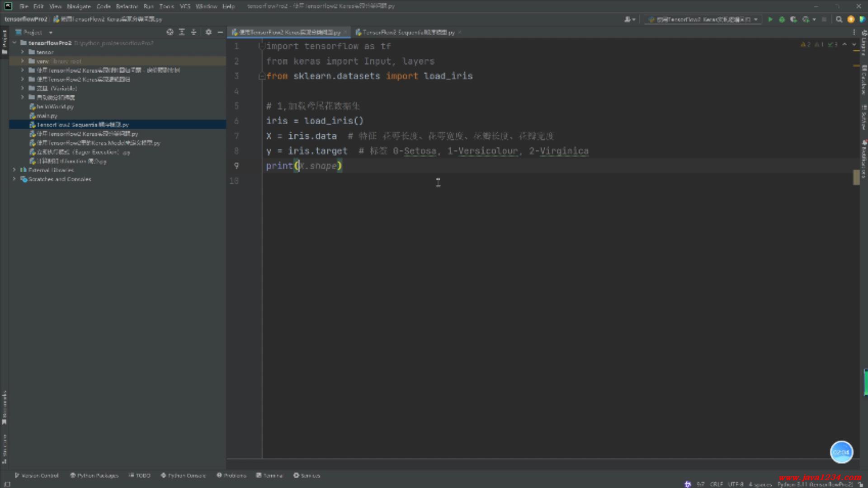Open the Python Console tool window

point(183,475)
